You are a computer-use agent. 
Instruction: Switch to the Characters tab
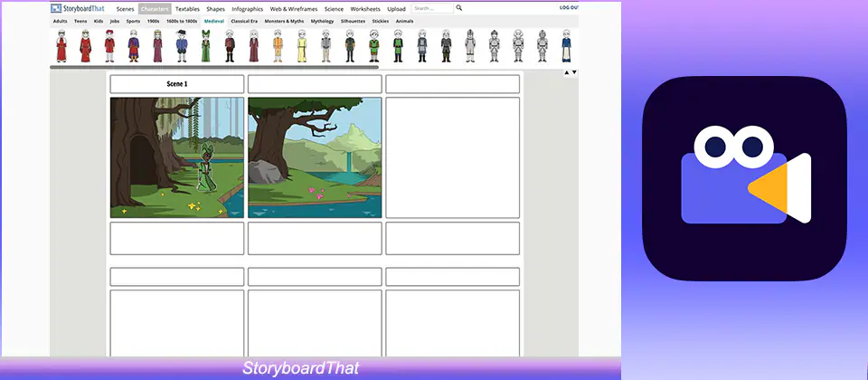(x=155, y=9)
